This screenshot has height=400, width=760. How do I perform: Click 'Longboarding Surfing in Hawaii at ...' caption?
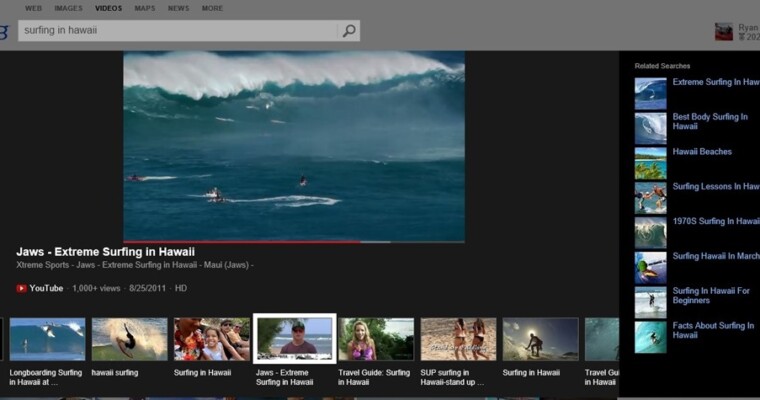[46, 377]
